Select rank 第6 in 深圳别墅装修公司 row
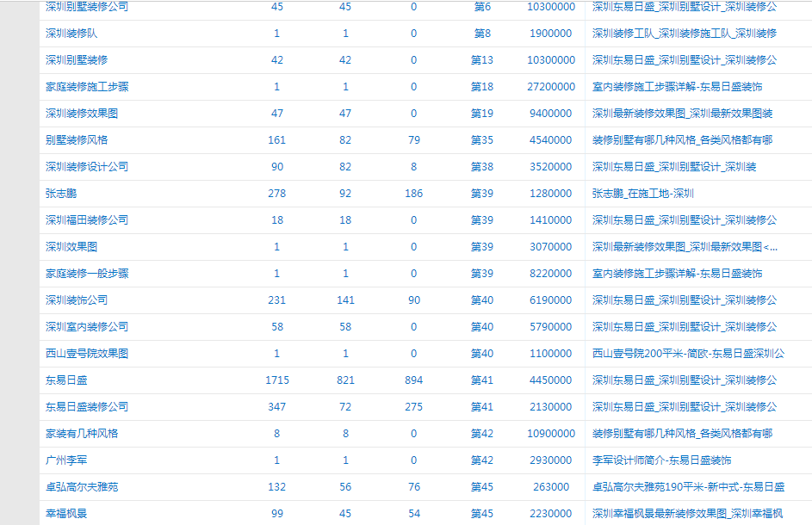Image resolution: width=812 pixels, height=525 pixels. (482, 7)
